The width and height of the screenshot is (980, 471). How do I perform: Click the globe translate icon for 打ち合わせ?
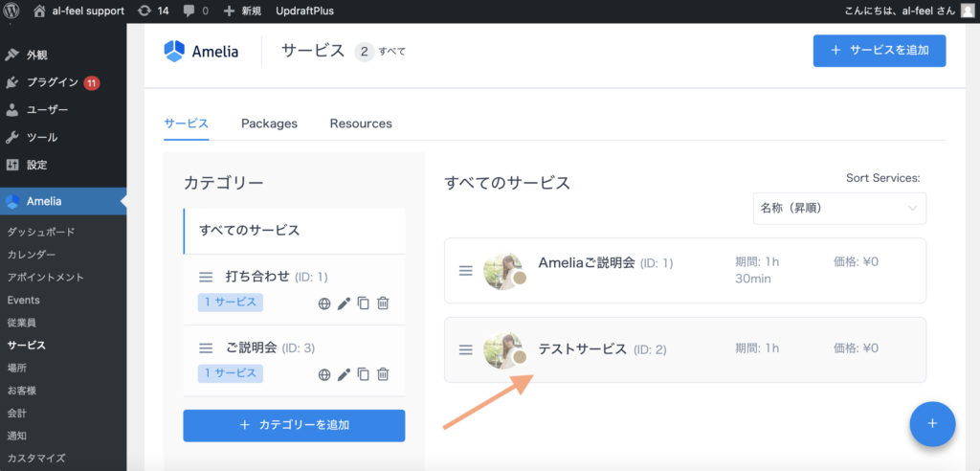click(324, 303)
